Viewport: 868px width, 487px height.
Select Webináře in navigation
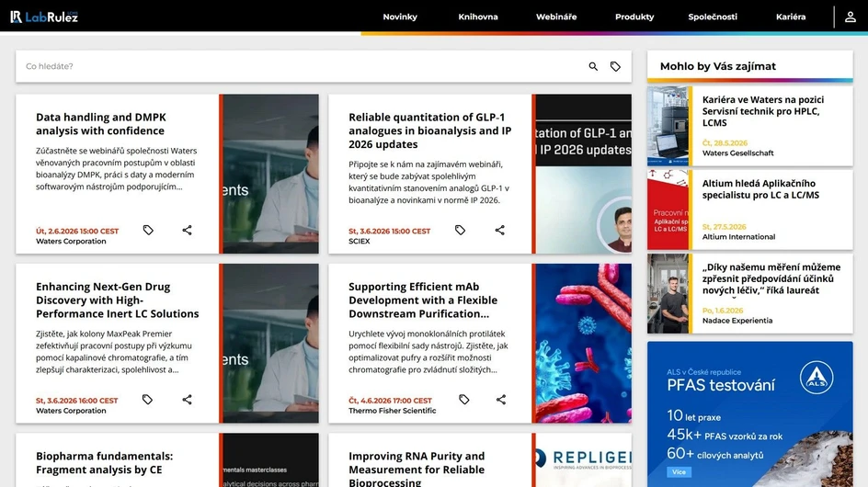tap(556, 17)
